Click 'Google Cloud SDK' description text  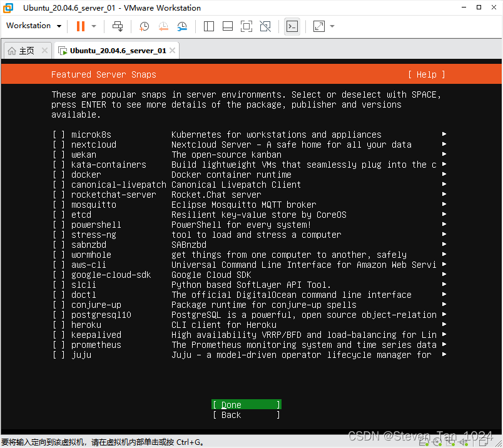click(x=211, y=275)
